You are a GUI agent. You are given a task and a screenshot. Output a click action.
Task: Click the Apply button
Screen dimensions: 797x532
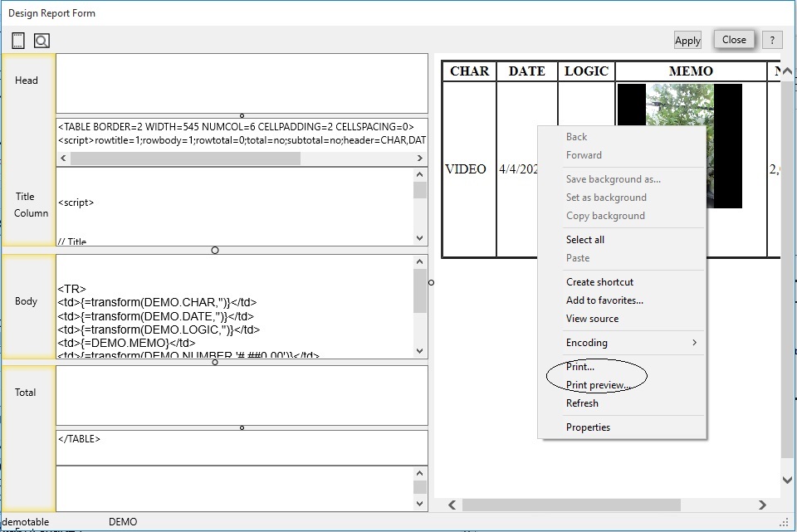(687, 41)
